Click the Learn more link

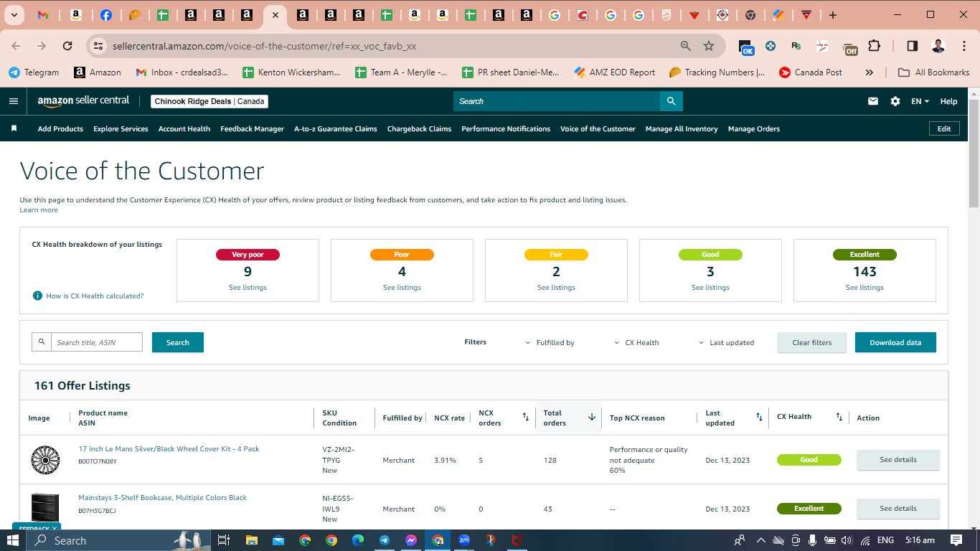(x=39, y=210)
